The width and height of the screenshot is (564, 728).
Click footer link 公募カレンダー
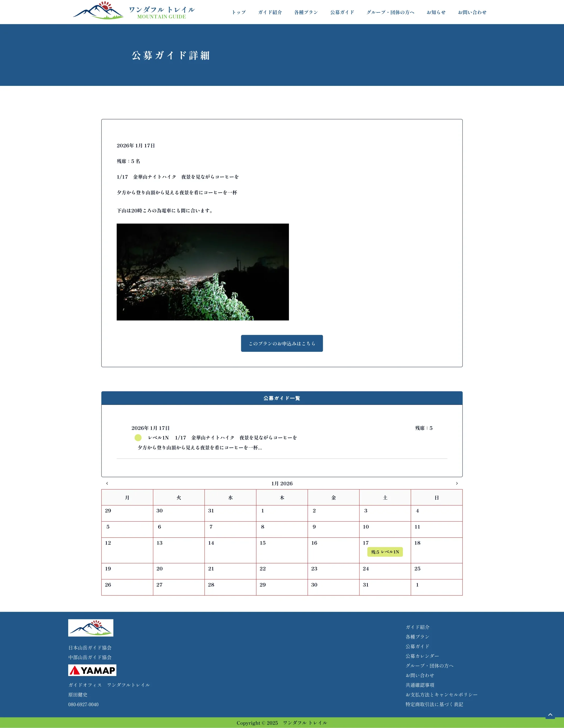422,656
